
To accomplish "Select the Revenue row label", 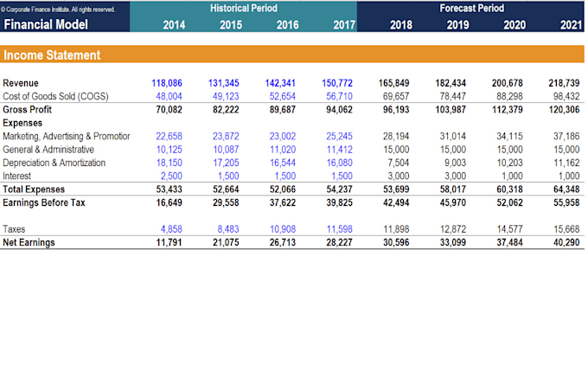I will (21, 83).
